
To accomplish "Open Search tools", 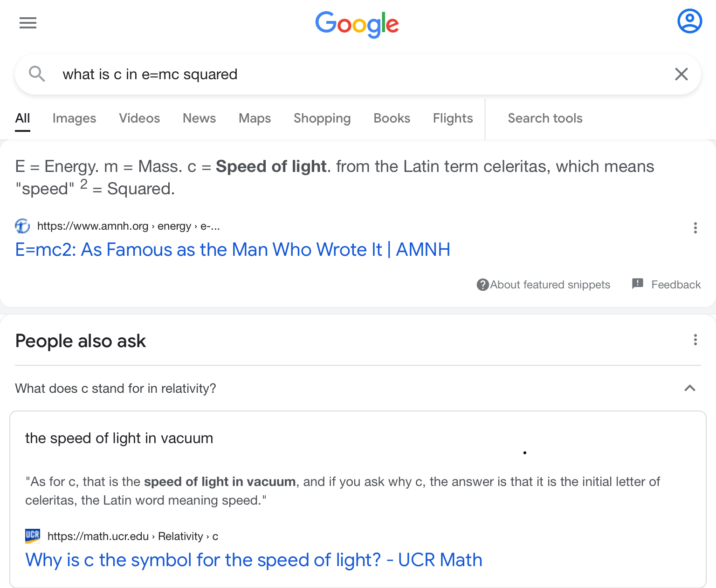I will (x=545, y=118).
